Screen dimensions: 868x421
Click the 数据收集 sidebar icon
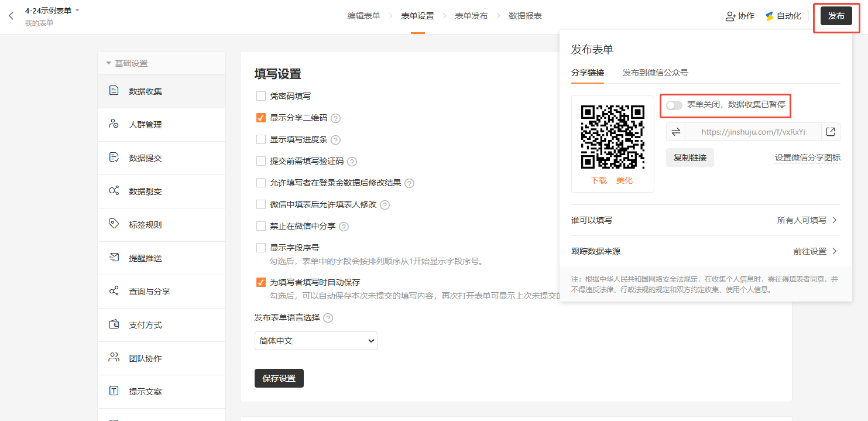coord(114,91)
